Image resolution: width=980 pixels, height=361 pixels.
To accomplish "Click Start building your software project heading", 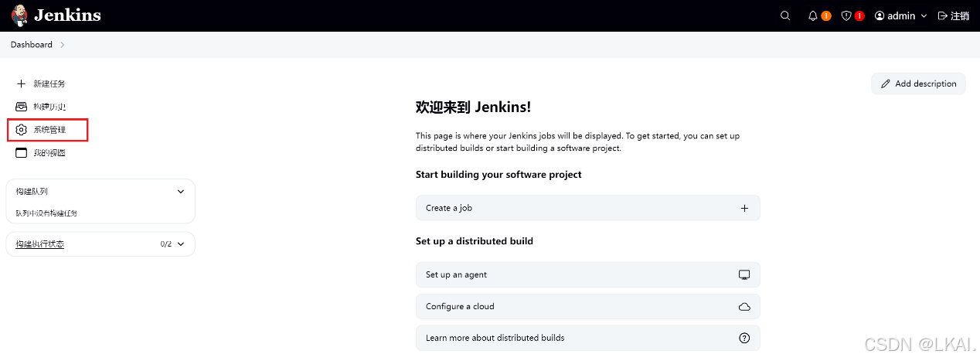I will (499, 175).
